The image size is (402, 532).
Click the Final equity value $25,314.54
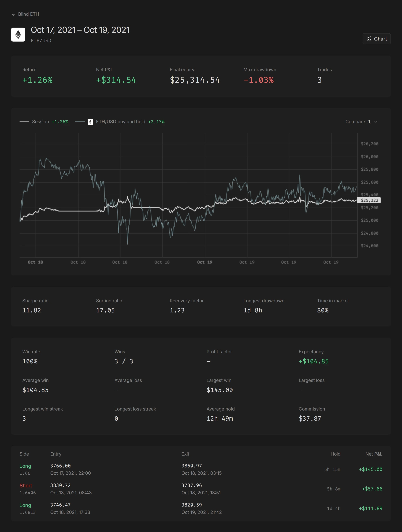point(195,80)
